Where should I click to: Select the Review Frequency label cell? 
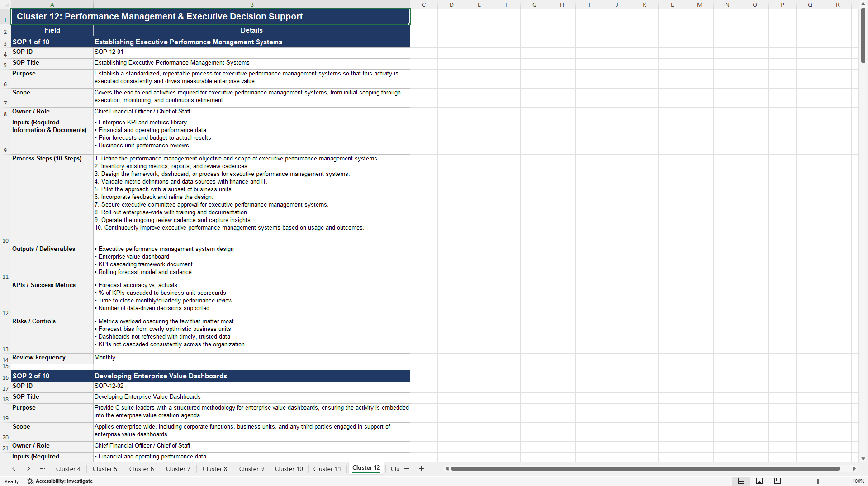[x=52, y=359]
